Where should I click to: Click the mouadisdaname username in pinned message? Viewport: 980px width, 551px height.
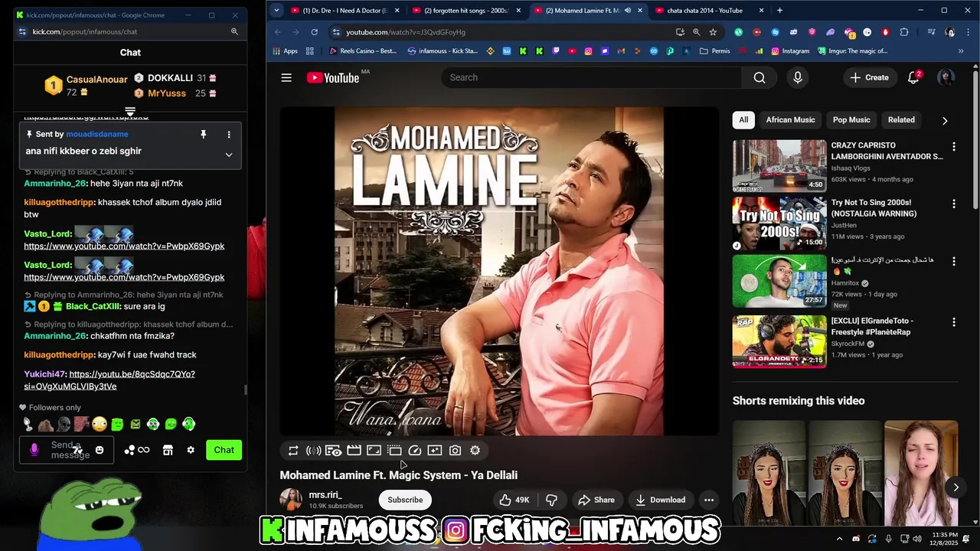[97, 135]
